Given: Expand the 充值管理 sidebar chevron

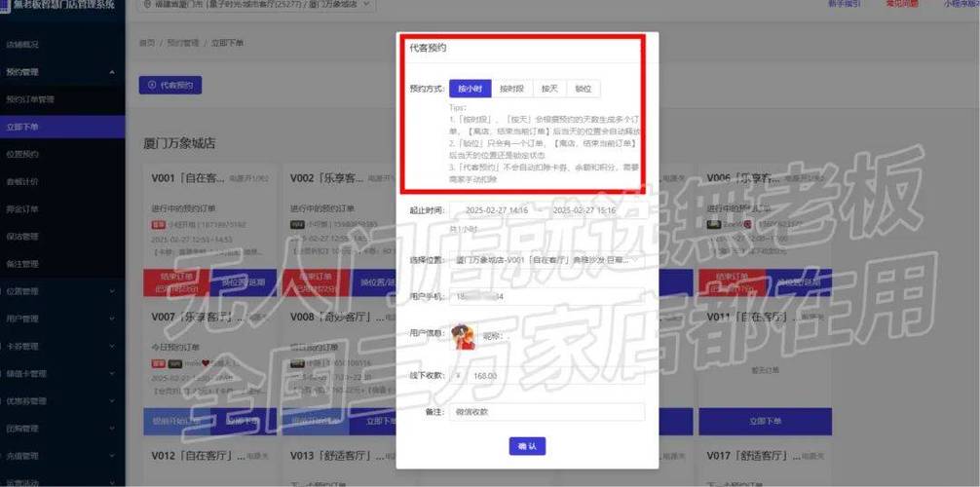Looking at the screenshot, I should click(112, 457).
